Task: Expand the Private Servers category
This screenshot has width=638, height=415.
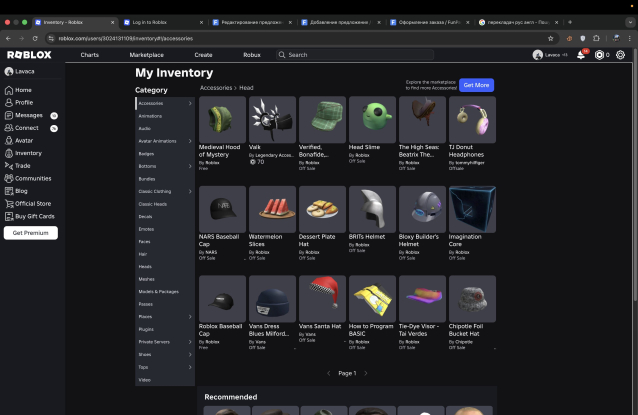Action: point(190,342)
